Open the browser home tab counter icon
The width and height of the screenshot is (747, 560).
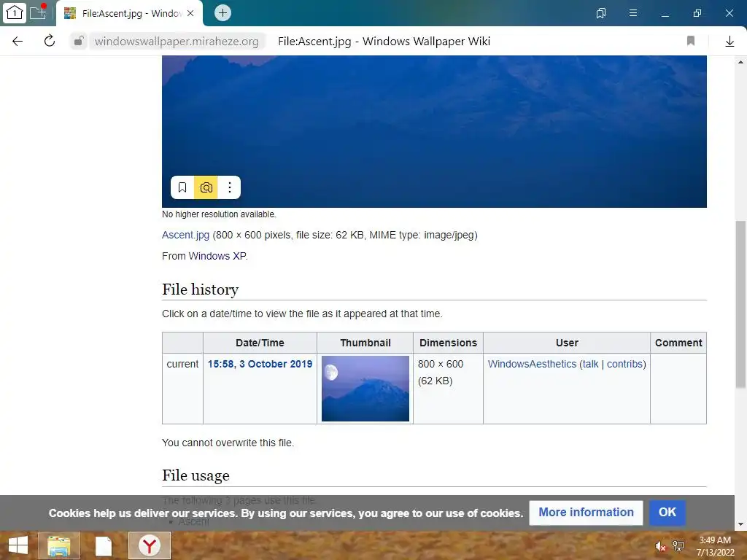[x=15, y=13]
